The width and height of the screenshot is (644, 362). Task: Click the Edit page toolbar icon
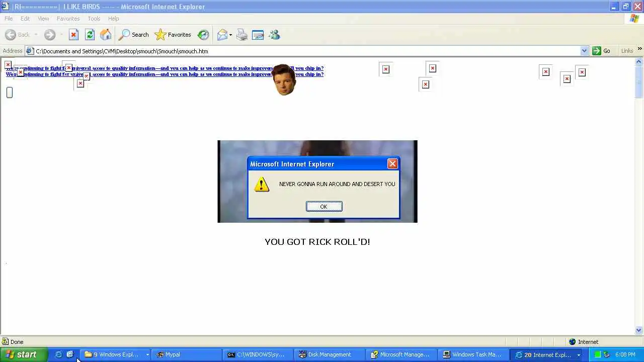click(x=258, y=35)
